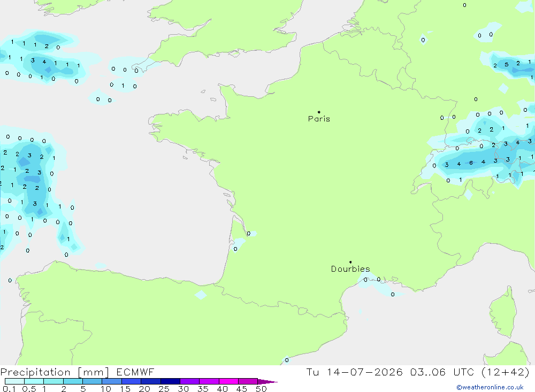Pick the 45–50 mm legend swatch
This screenshot has width=535, height=392.
[248, 381]
